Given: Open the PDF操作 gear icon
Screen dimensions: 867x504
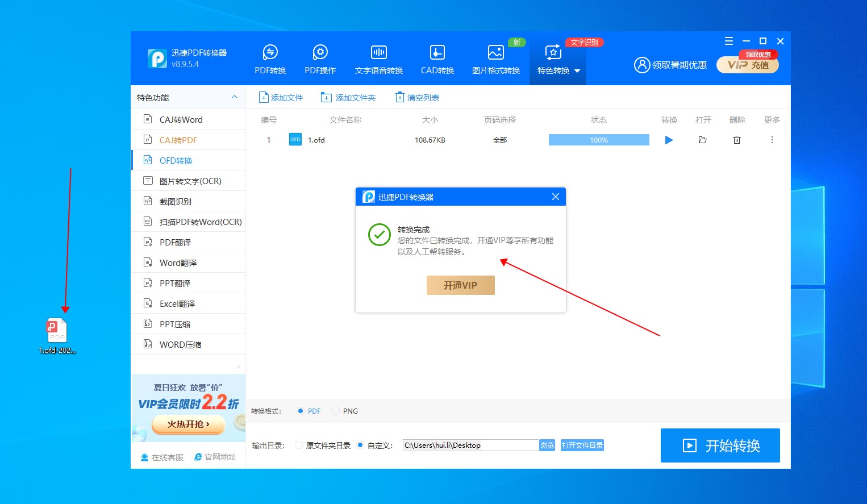Looking at the screenshot, I should [x=320, y=53].
